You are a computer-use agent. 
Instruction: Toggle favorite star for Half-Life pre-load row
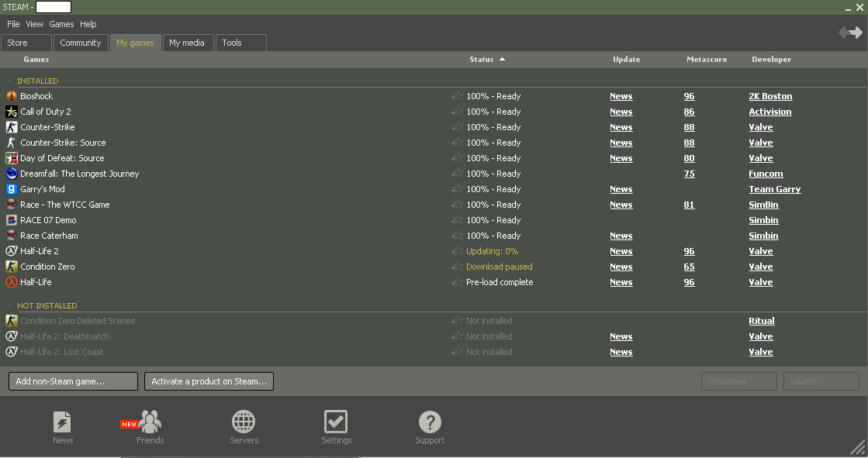pos(457,282)
